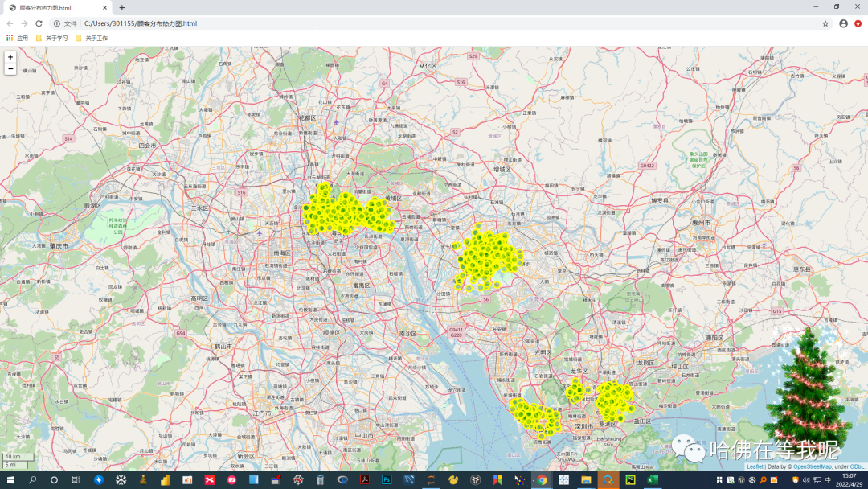
Task: Click the 顺德区 label on map
Action: (x=332, y=332)
